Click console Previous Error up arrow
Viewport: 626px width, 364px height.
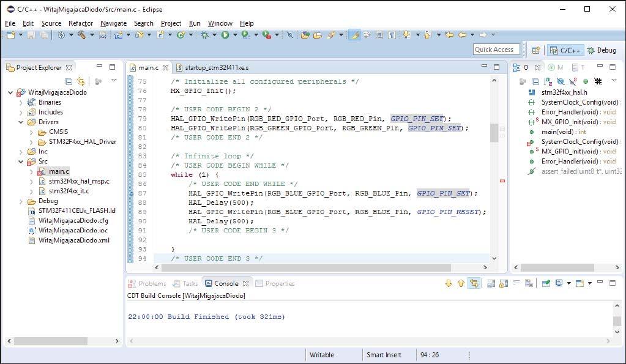pyautogui.click(x=461, y=283)
